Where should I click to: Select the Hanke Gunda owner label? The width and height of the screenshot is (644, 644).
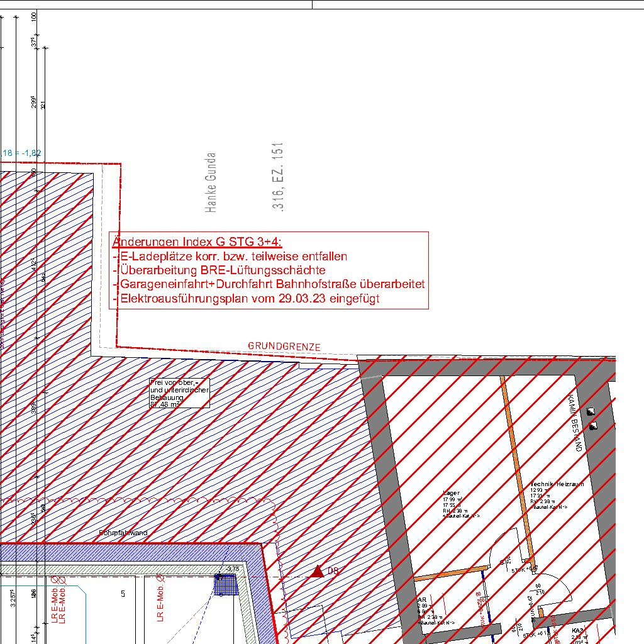(211, 182)
